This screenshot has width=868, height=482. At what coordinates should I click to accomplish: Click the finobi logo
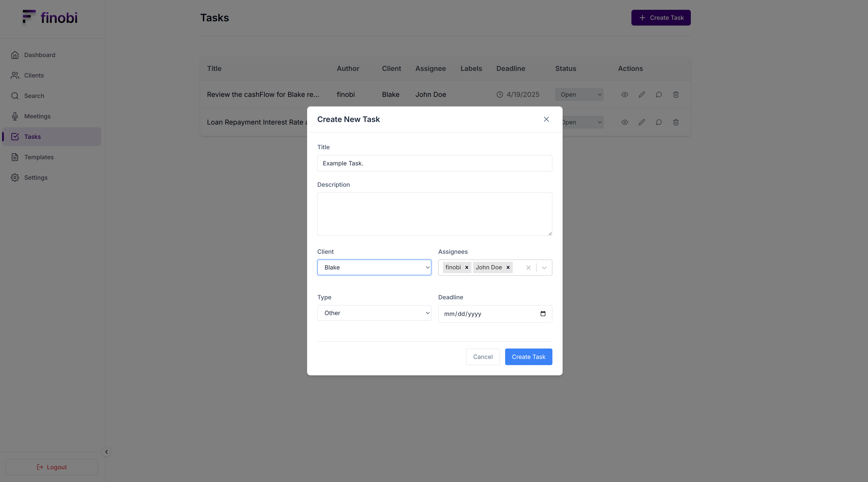pyautogui.click(x=50, y=17)
